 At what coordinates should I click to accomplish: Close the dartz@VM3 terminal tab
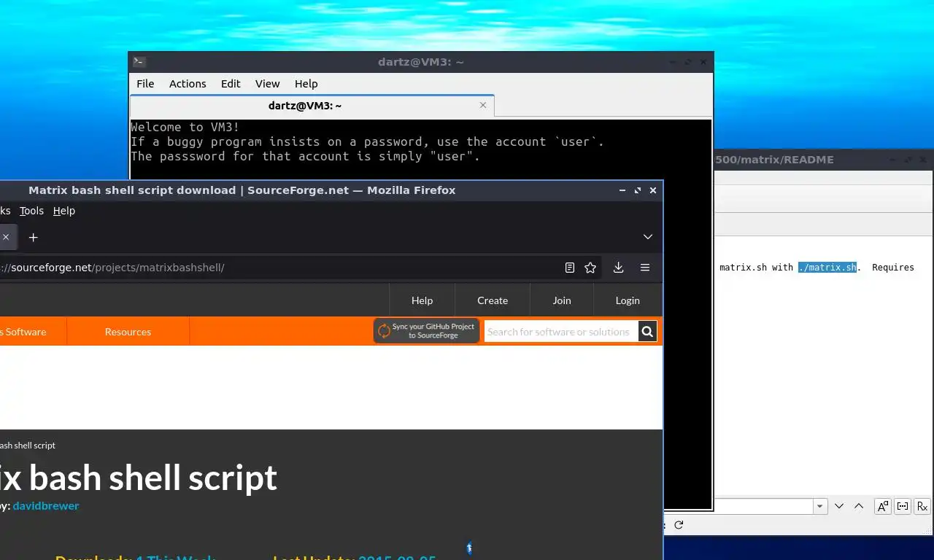[482, 105]
